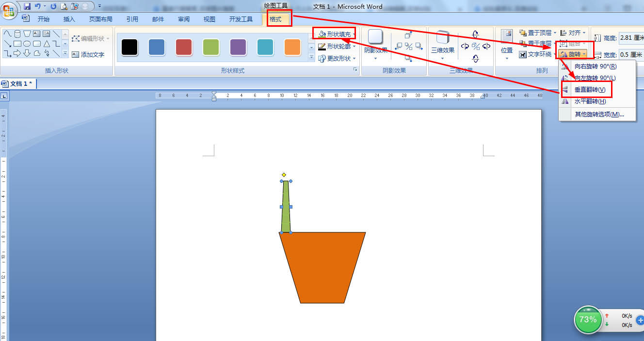The image size is (644, 341).
Task: Apply the black shape style swatch
Action: 129,47
